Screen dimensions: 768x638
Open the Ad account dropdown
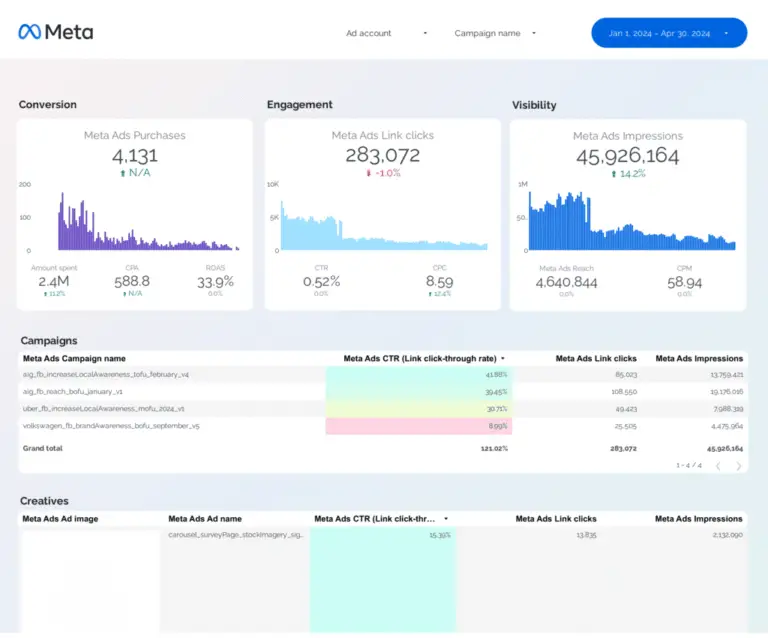pyautogui.click(x=386, y=33)
